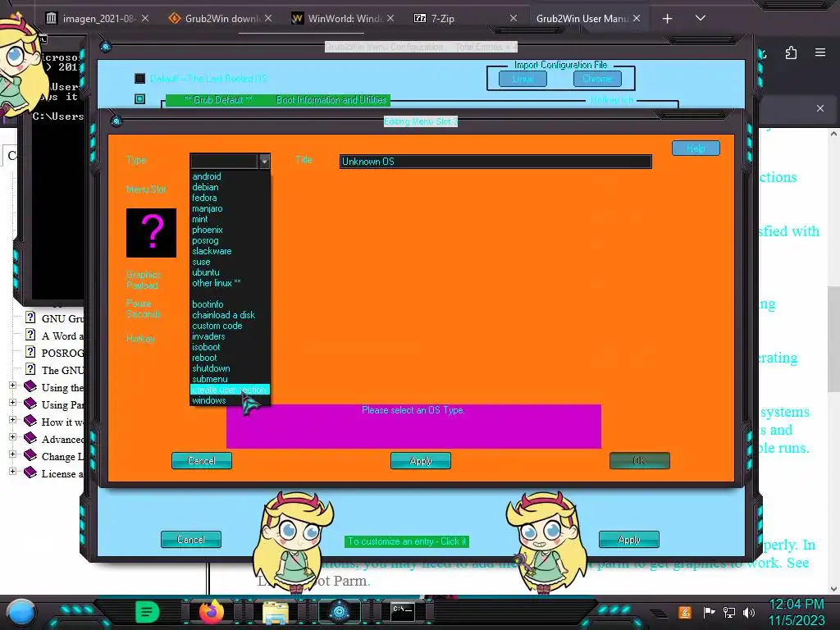The height and width of the screenshot is (630, 840).
Task: Choose manjaro in the OS type list
Action: pyautogui.click(x=208, y=208)
